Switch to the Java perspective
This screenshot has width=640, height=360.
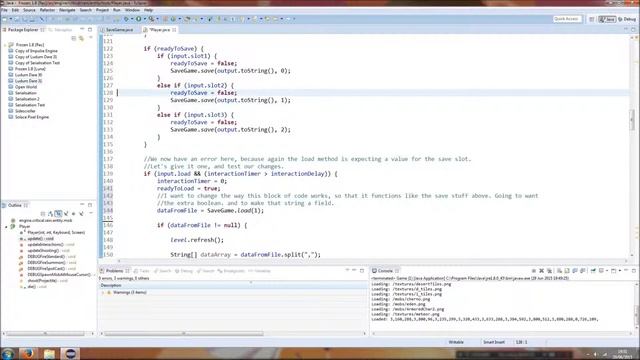(x=607, y=19)
